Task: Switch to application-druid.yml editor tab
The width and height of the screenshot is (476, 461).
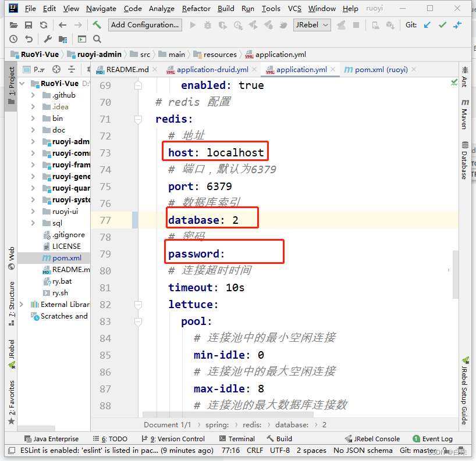Action: pyautogui.click(x=212, y=70)
